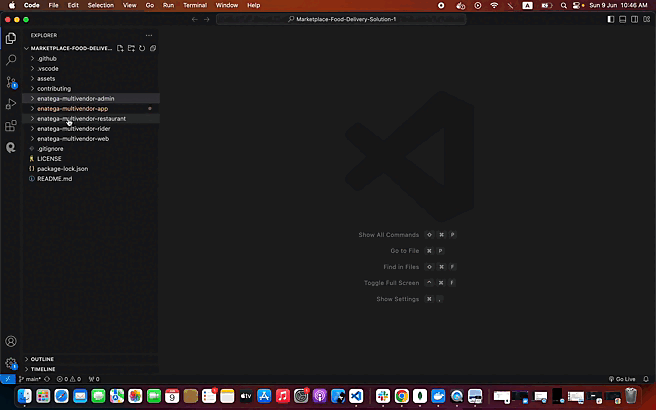Image resolution: width=656 pixels, height=410 pixels.
Task: Open the Extensions view icon
Action: pos(11,126)
